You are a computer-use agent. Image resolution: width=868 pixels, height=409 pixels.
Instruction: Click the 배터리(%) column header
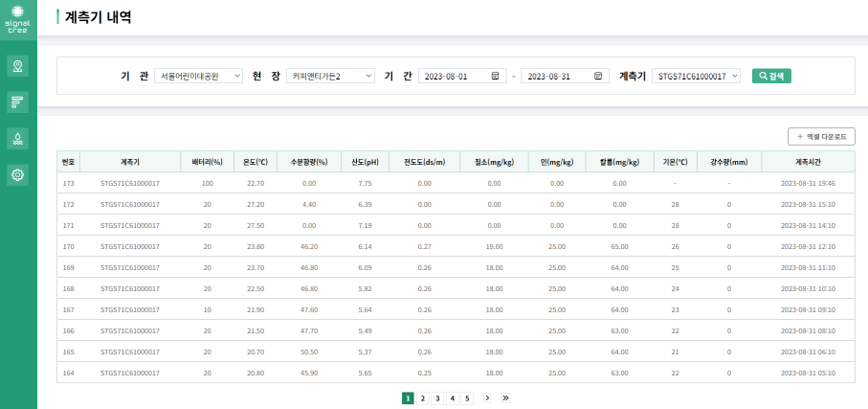click(x=207, y=161)
